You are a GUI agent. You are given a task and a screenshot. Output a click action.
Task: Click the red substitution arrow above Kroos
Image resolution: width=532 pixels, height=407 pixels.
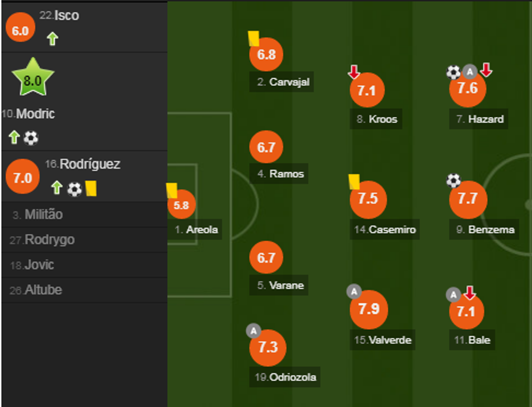(353, 72)
